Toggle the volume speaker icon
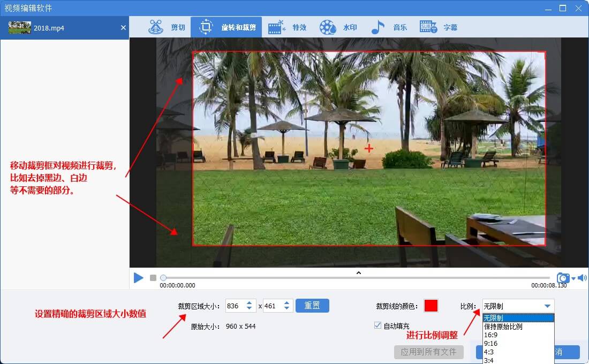Screen dimensions: 589x364 (x=582, y=278)
